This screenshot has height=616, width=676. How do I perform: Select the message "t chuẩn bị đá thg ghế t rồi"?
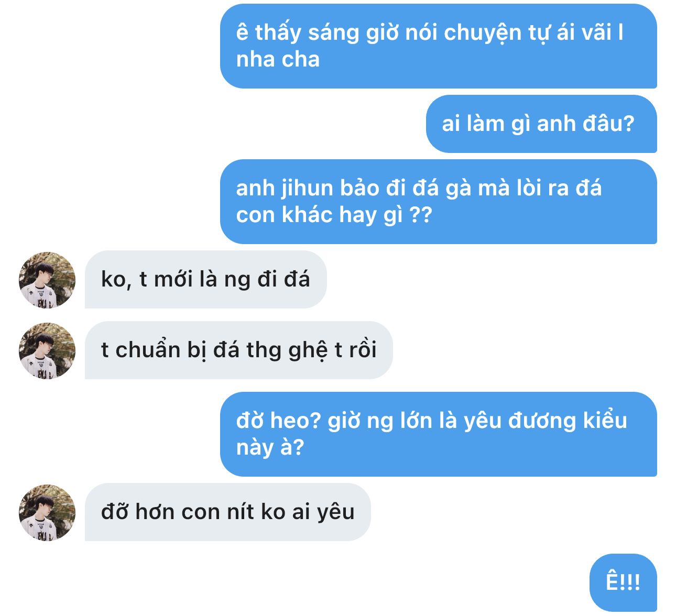(x=238, y=350)
